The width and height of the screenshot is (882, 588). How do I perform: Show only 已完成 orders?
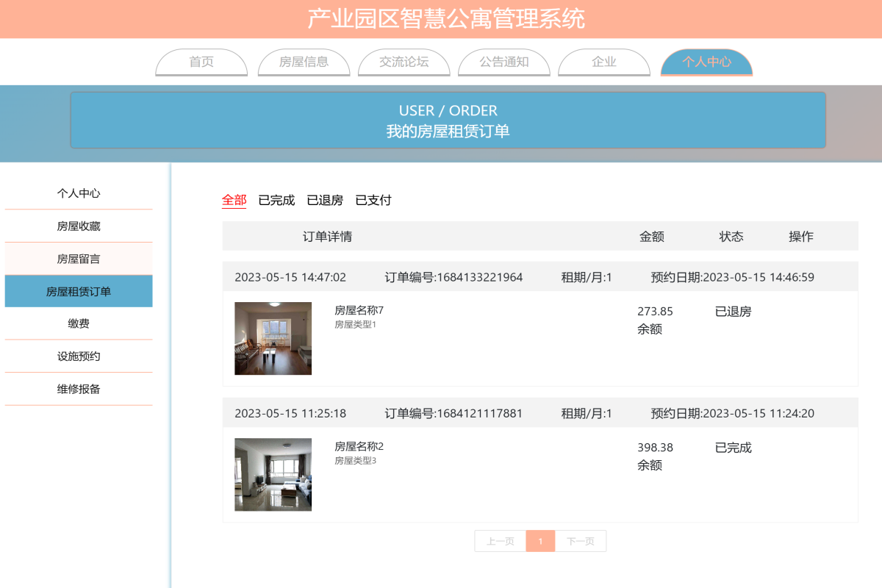[x=276, y=199]
